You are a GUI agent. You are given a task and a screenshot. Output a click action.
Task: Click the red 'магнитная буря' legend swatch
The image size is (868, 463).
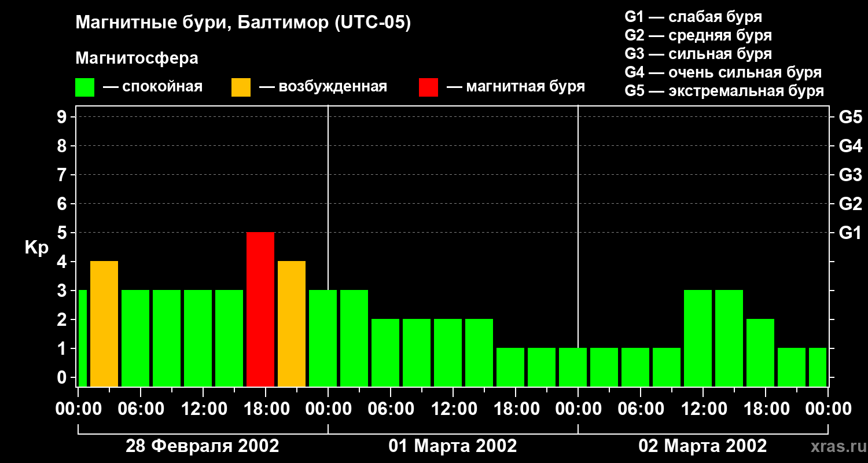pyautogui.click(x=428, y=87)
